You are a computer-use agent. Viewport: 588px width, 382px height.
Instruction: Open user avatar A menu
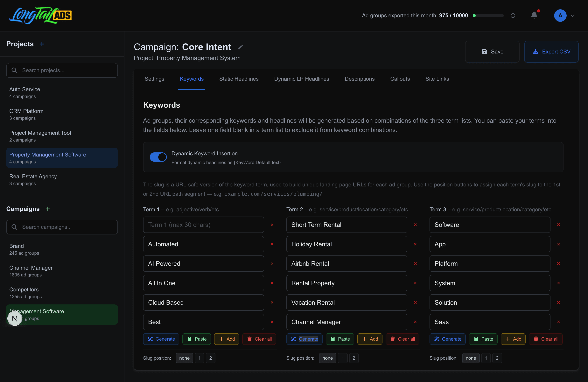click(x=560, y=16)
